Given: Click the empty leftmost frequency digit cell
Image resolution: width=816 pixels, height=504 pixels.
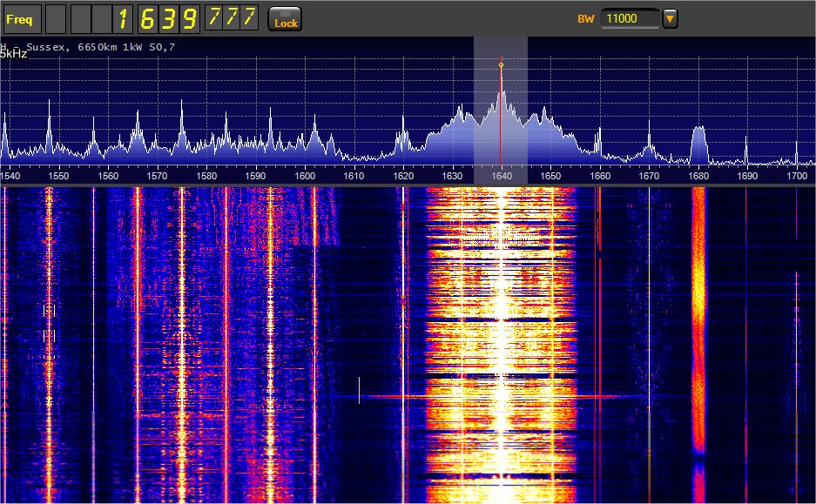Looking at the screenshot, I should [x=54, y=18].
